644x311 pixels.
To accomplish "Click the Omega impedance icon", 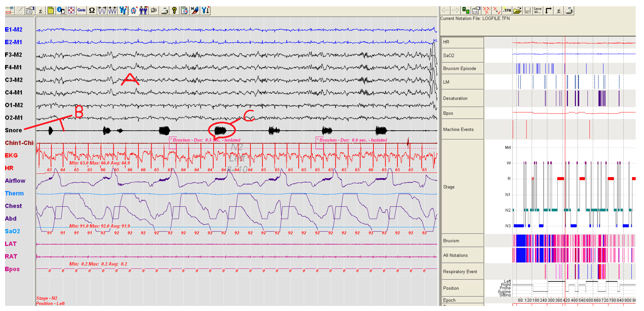I will pos(92,10).
